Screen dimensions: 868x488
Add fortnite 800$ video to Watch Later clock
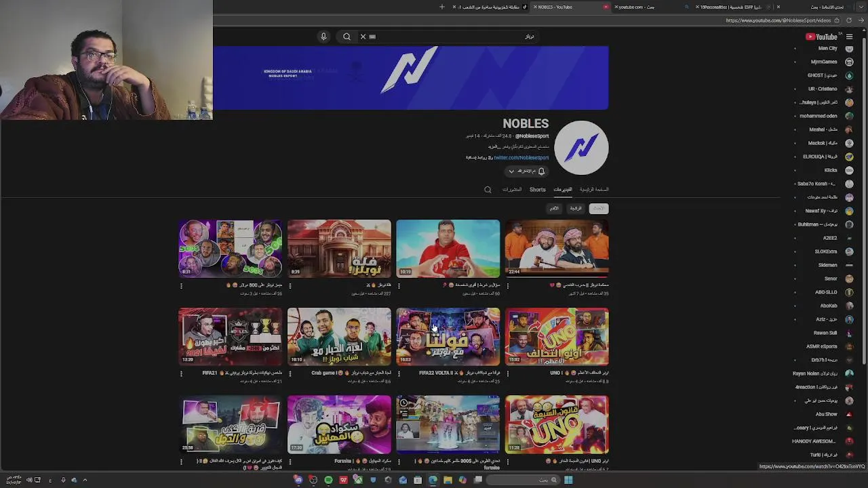click(404, 403)
